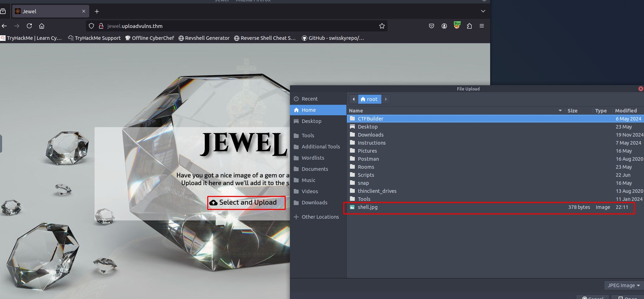Select the snap folder
Image resolution: width=644 pixels, height=299 pixels.
coord(495,183)
